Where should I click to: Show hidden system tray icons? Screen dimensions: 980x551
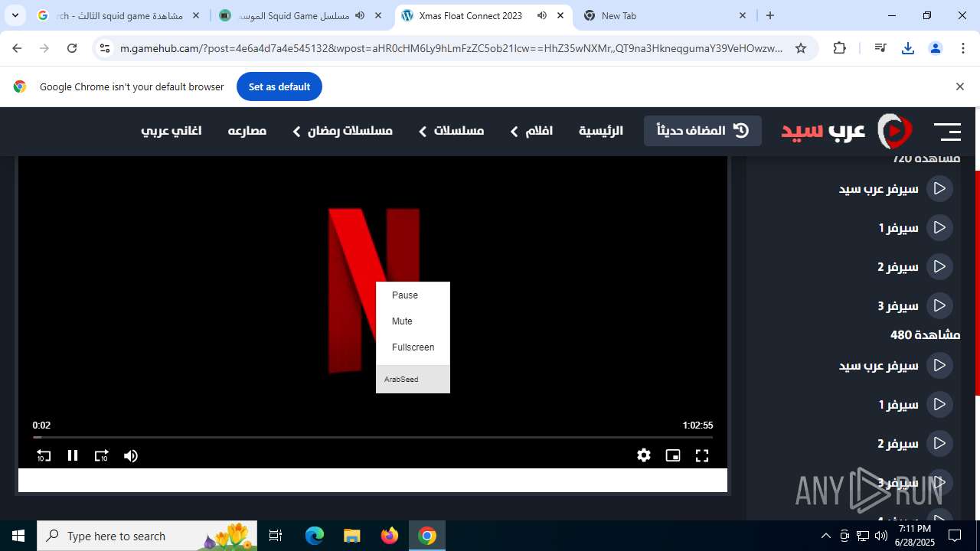(x=825, y=536)
